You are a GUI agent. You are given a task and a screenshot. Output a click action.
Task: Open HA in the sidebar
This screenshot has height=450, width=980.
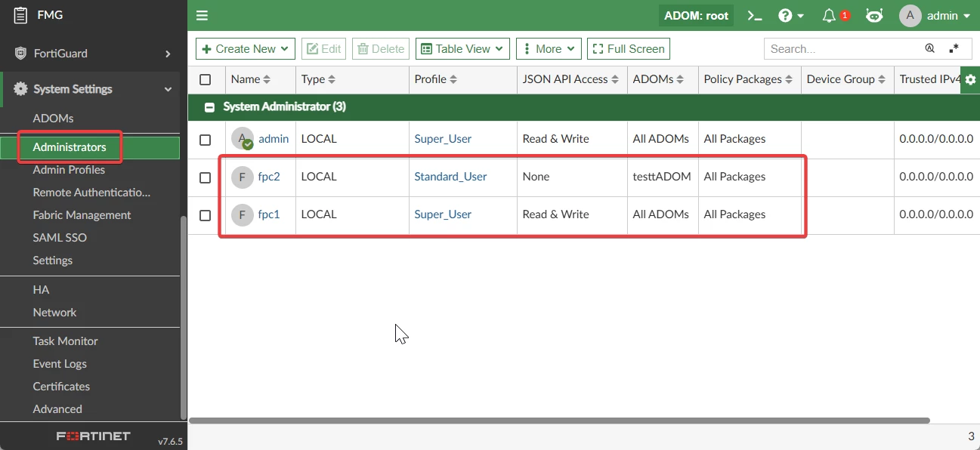[41, 290]
